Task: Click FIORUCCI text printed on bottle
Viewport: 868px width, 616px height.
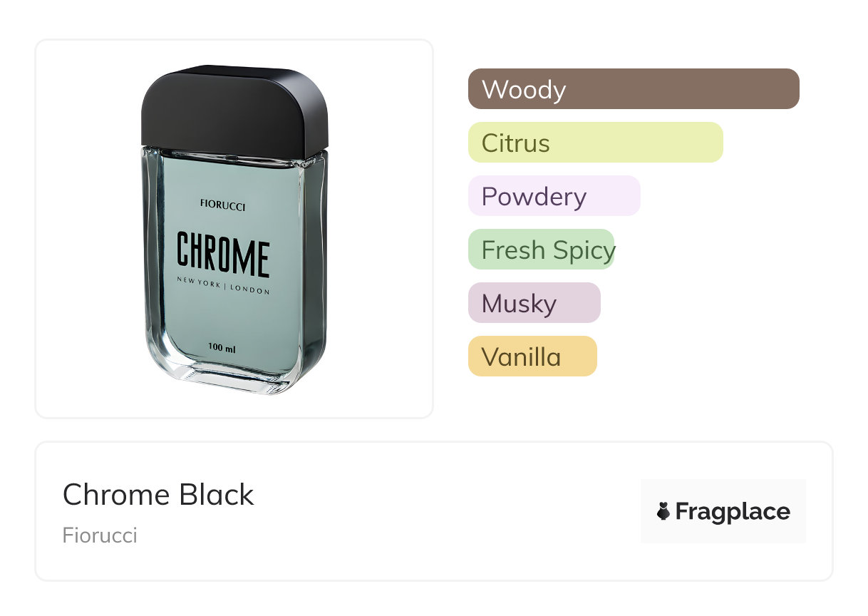Action: (x=223, y=207)
